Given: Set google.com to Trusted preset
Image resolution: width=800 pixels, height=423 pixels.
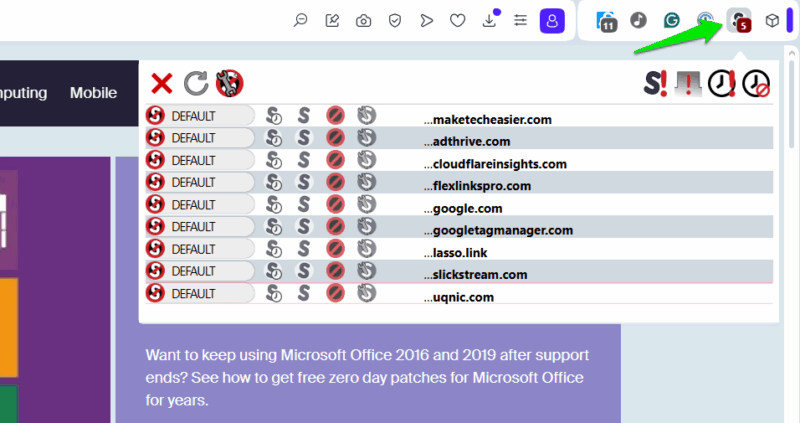Looking at the screenshot, I should (x=304, y=206).
